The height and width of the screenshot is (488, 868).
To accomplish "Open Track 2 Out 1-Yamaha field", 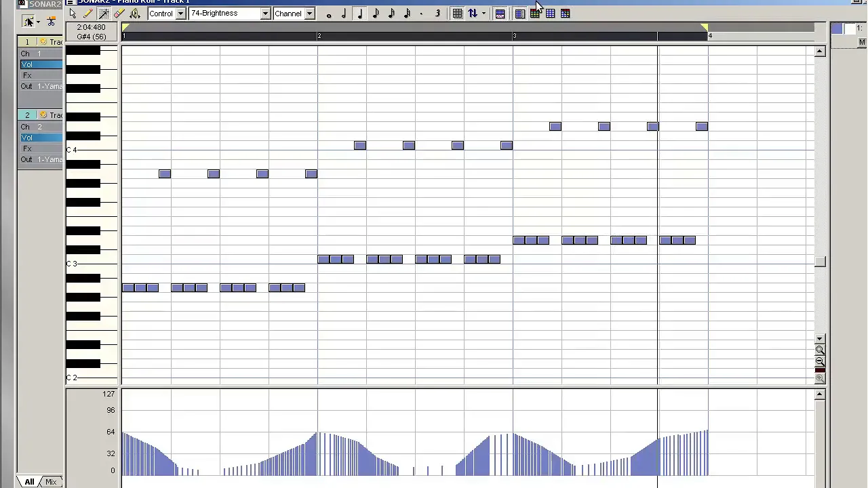I will point(41,159).
